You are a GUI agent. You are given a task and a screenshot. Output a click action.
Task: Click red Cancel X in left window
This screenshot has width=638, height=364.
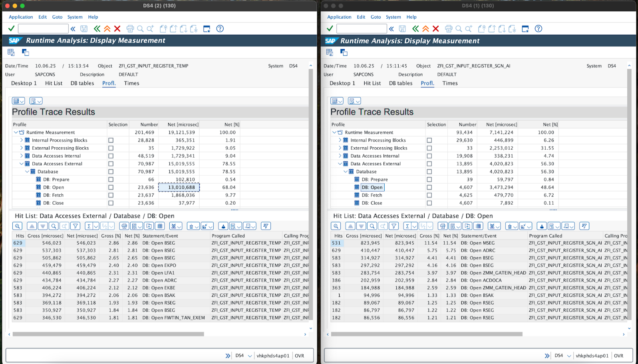[117, 29]
